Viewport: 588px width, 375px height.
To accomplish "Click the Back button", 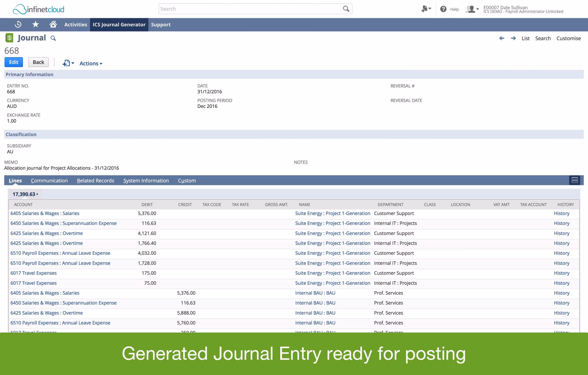I will point(38,62).
